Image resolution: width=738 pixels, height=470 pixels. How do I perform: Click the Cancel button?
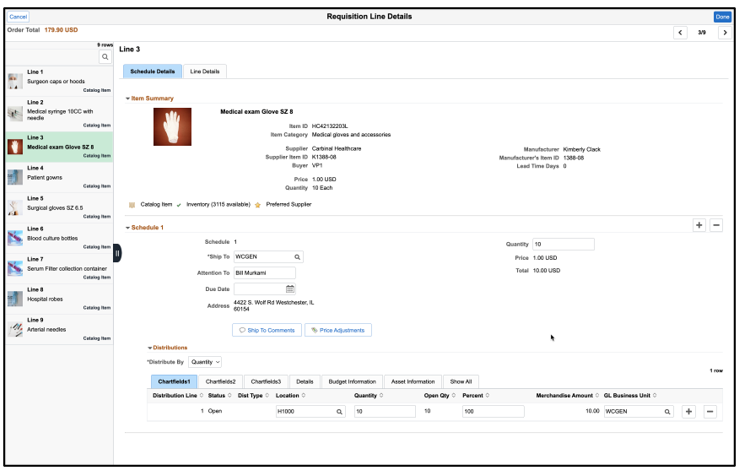[18, 17]
